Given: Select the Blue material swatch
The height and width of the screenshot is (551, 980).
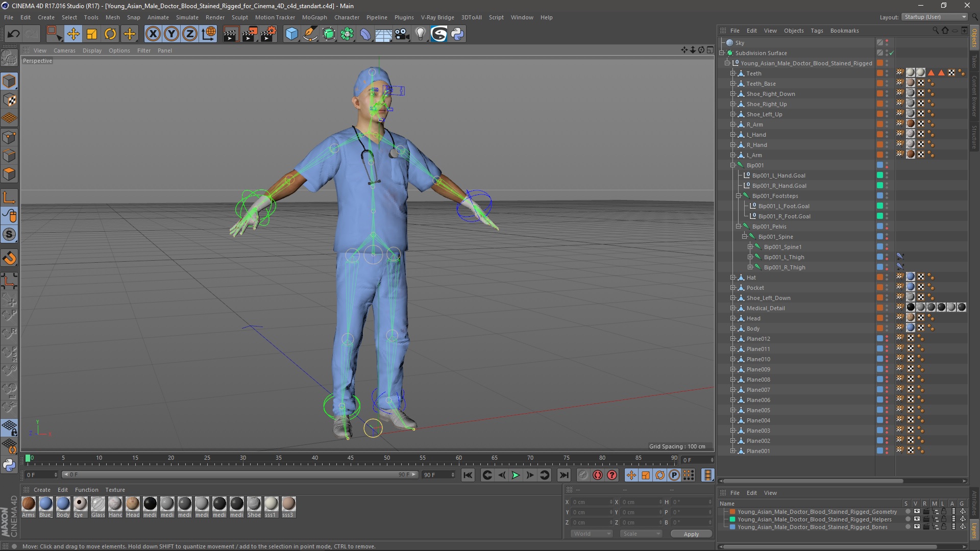Looking at the screenshot, I should 45,504.
